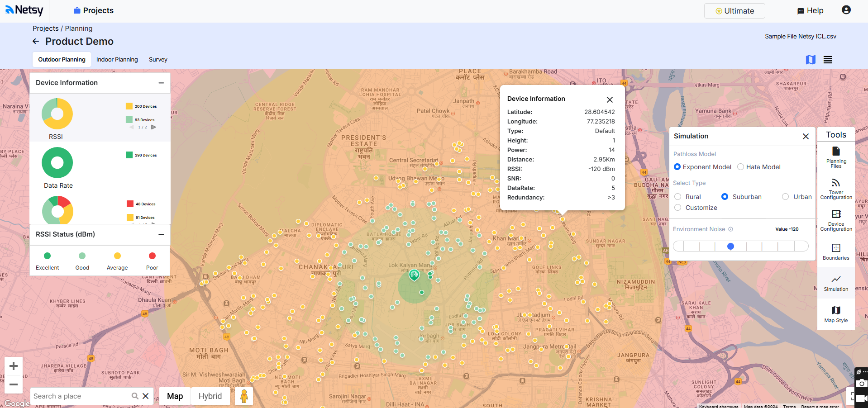868x408 pixels.
Task: Open the Planning Files tool
Action: 836,156
